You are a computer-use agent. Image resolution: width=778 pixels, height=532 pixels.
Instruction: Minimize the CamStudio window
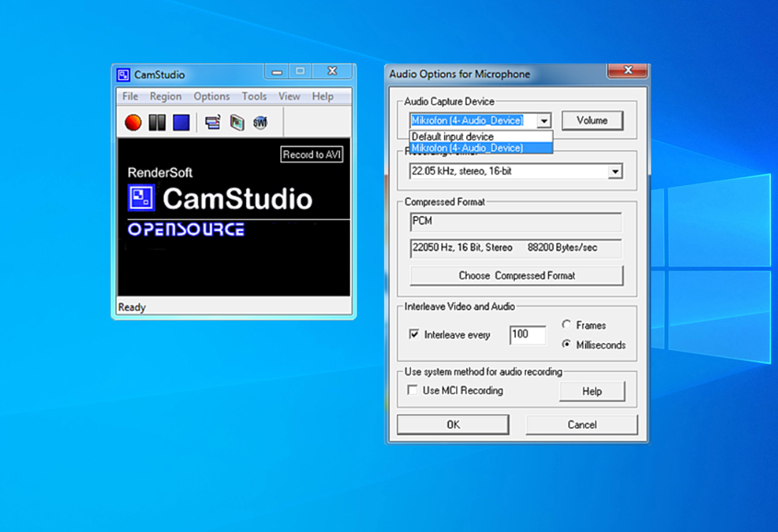[277, 72]
